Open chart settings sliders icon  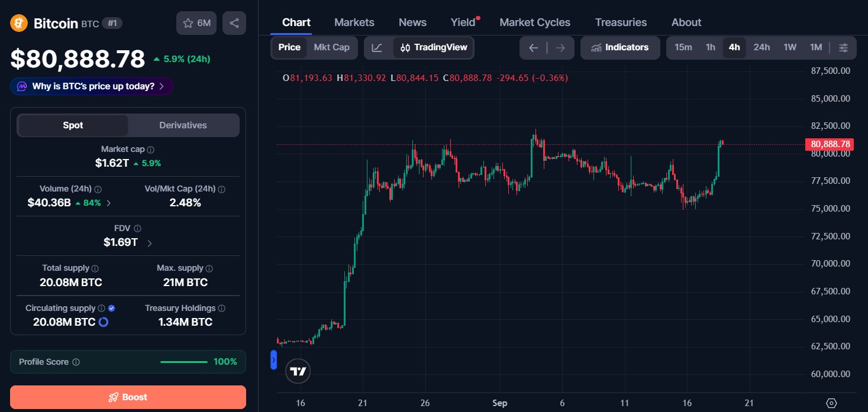coord(844,47)
